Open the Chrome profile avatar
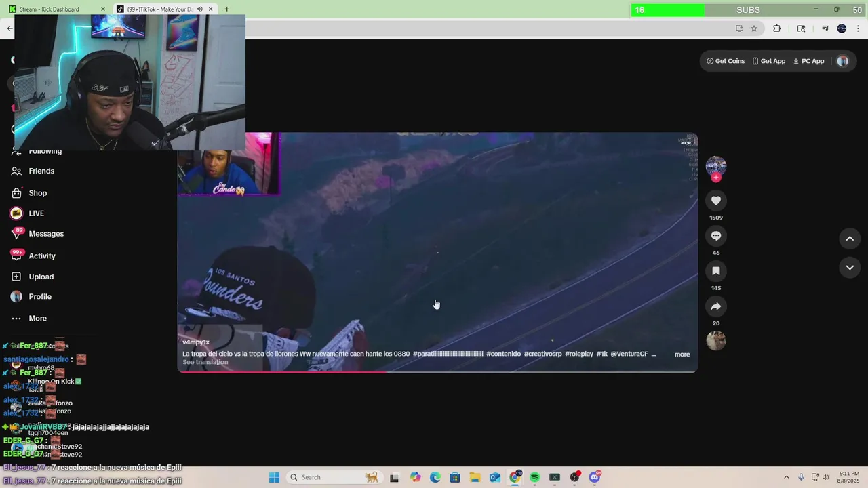This screenshot has height=488, width=868. tap(842, 28)
